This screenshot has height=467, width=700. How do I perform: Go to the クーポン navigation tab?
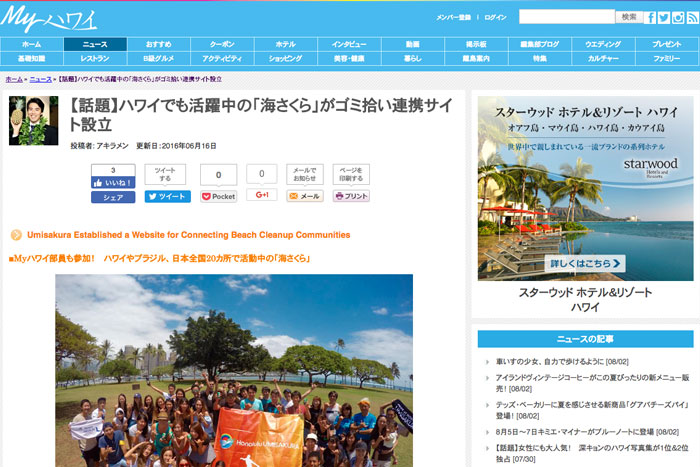[221, 45]
